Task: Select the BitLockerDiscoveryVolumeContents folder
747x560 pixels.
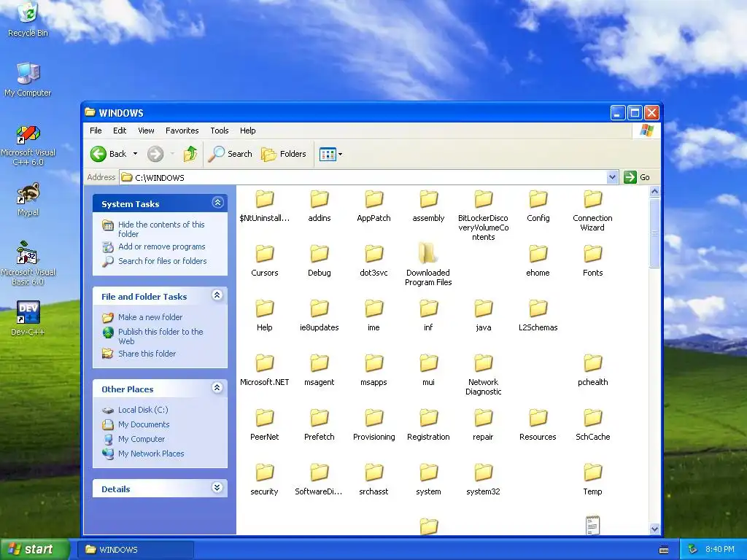Action: [x=483, y=215]
